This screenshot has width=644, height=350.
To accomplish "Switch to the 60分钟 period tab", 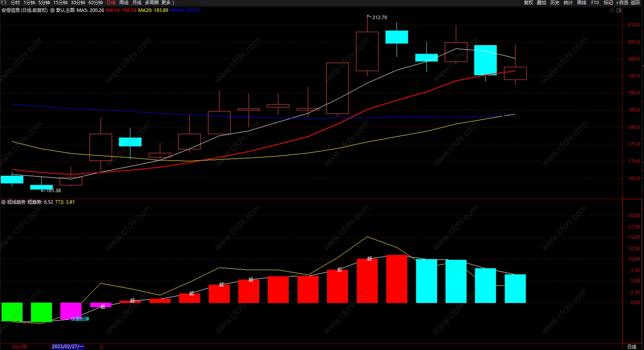I will 95,3.
